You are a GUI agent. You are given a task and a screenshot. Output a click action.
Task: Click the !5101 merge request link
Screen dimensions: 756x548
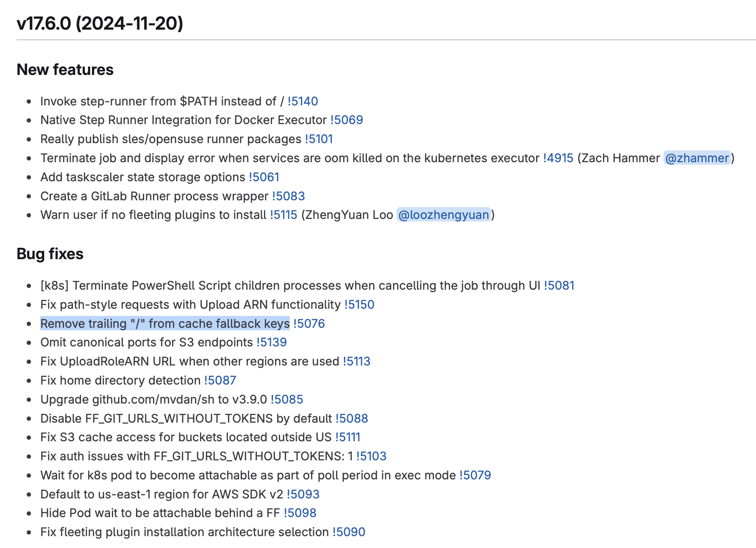coord(319,139)
